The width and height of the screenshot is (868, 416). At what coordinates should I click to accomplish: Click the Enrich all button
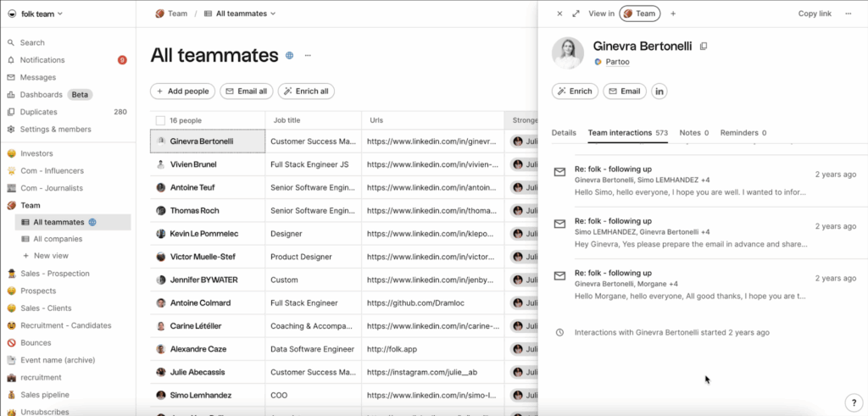pos(307,92)
